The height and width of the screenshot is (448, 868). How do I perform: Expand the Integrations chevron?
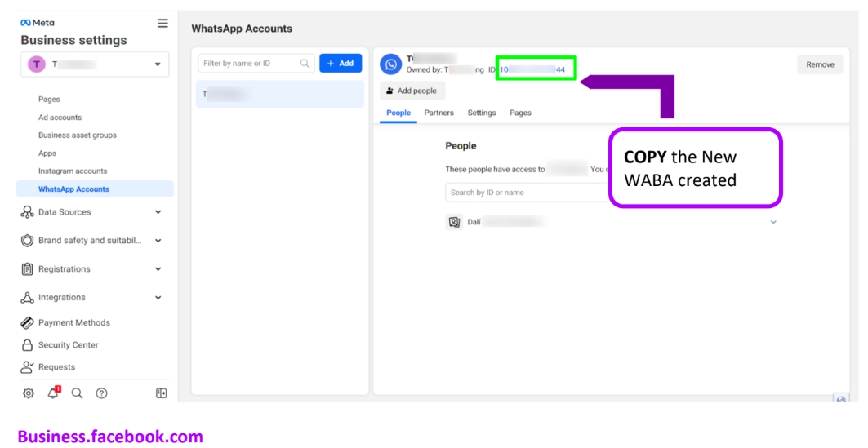pos(158,298)
